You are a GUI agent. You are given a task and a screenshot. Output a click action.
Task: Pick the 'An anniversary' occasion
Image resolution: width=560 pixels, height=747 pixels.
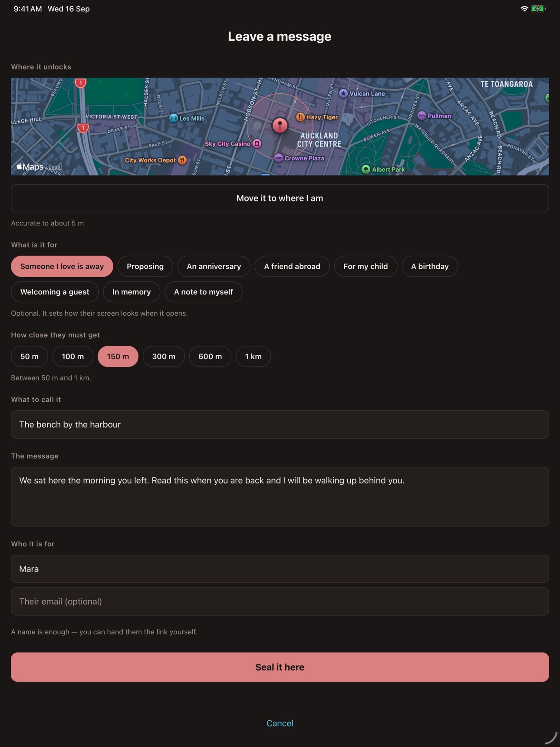pos(214,266)
